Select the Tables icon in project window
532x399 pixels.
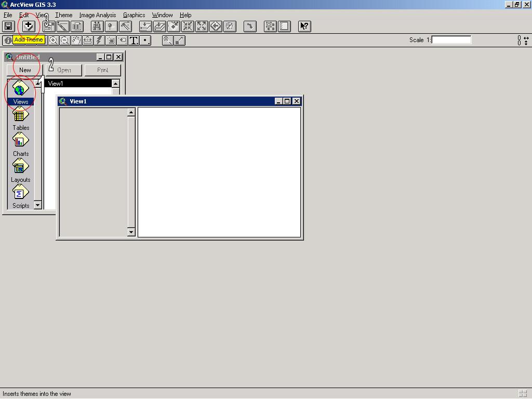[x=21, y=119]
